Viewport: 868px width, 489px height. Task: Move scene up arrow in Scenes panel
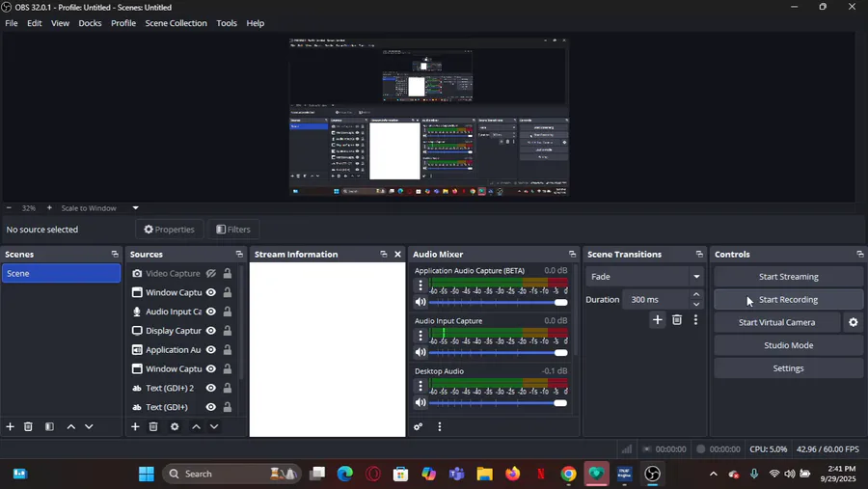[x=70, y=426]
